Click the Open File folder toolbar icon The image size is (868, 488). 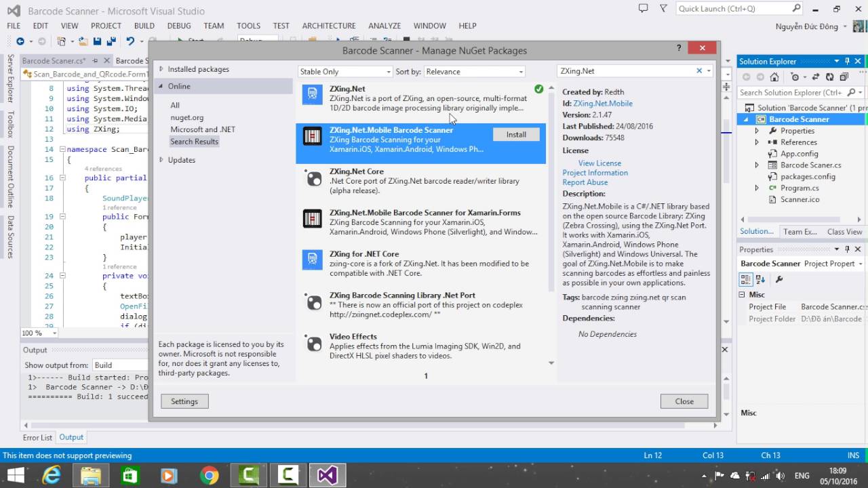pyautogui.click(x=83, y=41)
